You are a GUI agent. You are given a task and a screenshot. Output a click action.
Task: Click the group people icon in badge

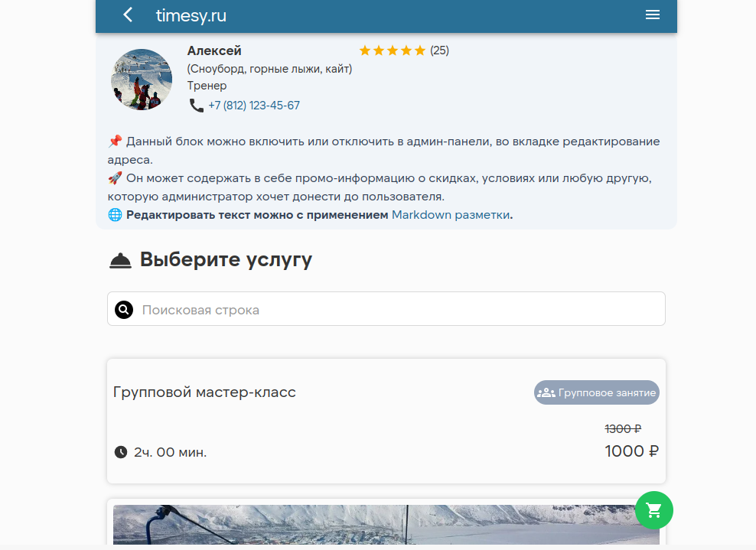(546, 392)
